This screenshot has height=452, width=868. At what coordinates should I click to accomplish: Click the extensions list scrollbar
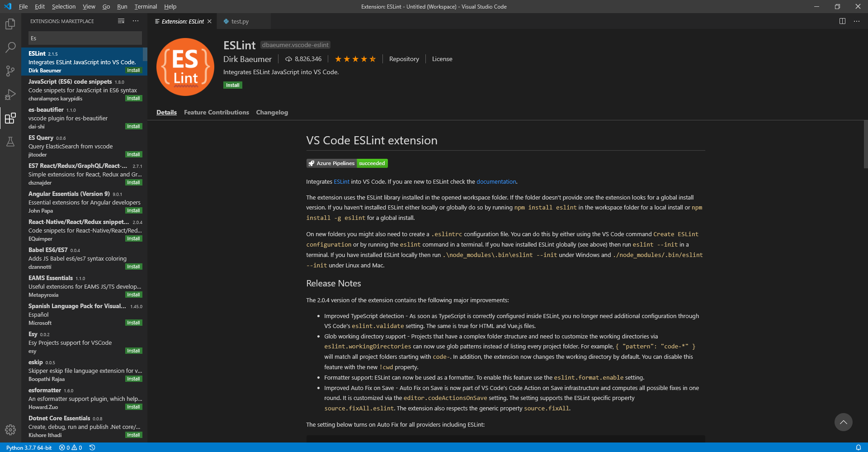pyautogui.click(x=145, y=54)
